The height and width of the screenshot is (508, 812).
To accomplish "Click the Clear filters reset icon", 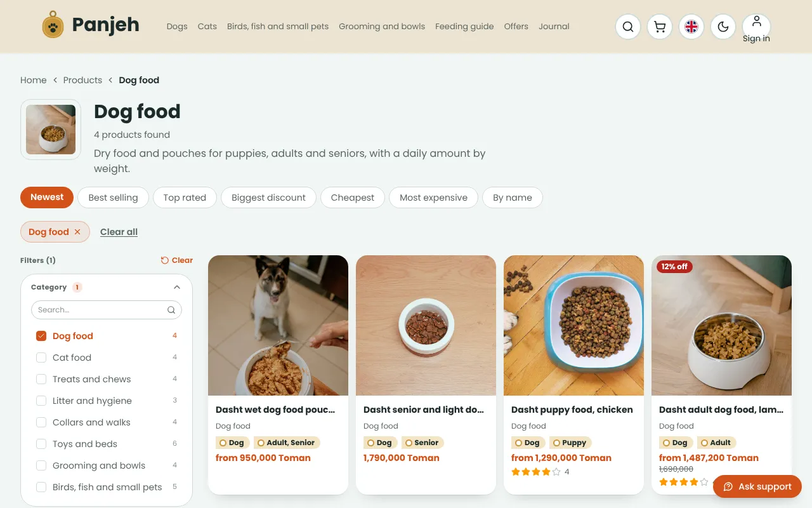I will point(165,260).
